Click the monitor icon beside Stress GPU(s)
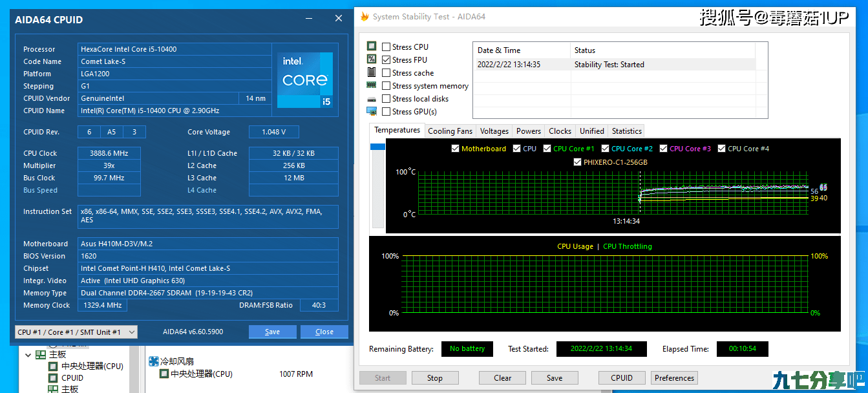 (372, 111)
